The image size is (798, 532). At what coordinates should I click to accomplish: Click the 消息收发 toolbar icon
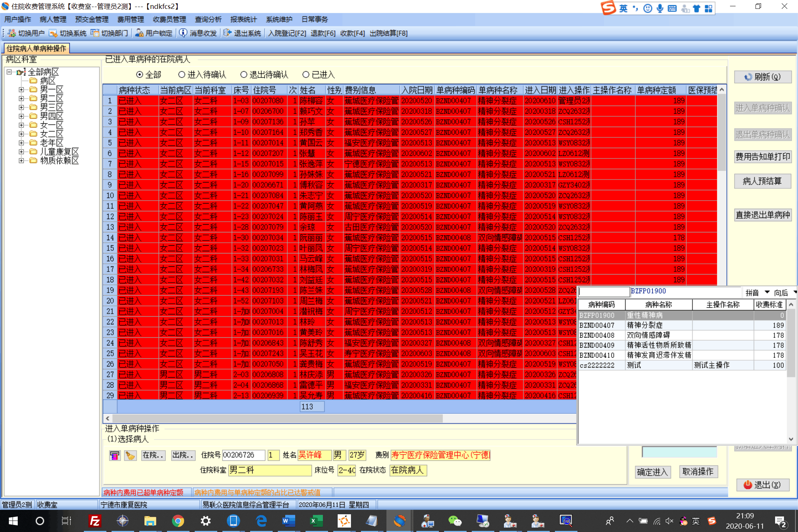coord(183,33)
